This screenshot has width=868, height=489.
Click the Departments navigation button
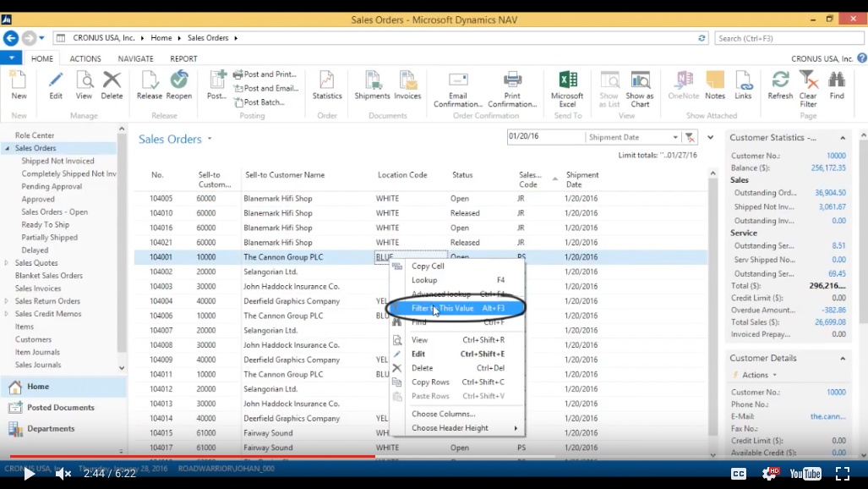(63, 429)
